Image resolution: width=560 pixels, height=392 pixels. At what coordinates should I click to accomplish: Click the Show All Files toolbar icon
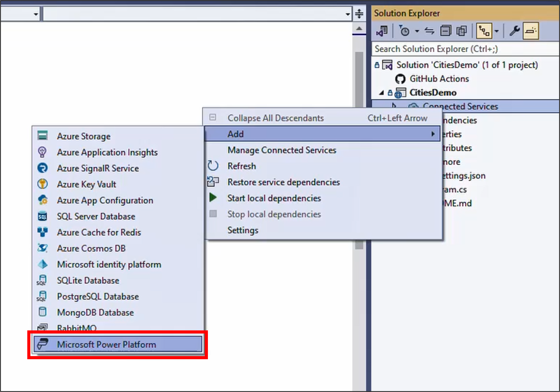click(462, 31)
